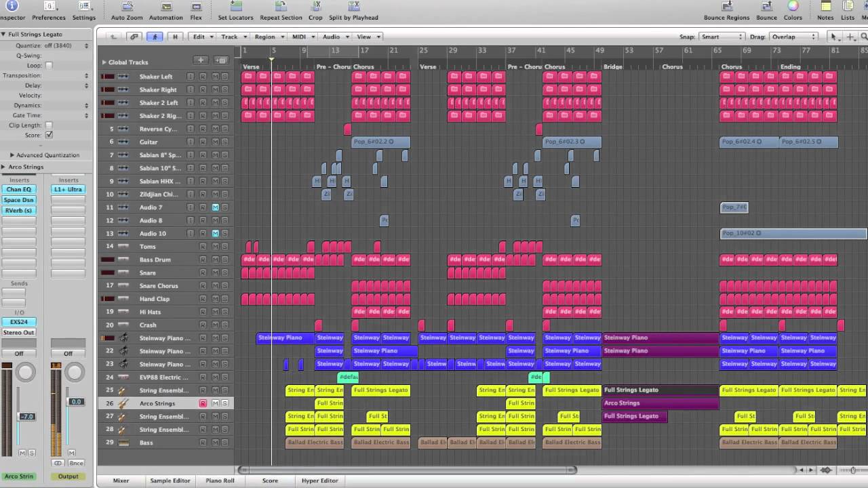Open the Sample Editor tab
The image size is (868, 488).
pos(170,481)
